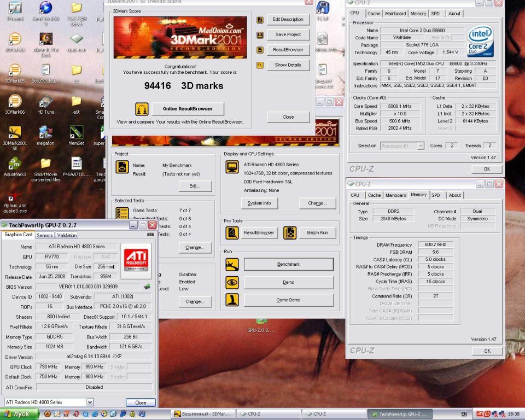This screenshot has height=420, width=525.
Task: Close the 3DMark score dialog via Close button
Action: pyautogui.click(x=288, y=117)
